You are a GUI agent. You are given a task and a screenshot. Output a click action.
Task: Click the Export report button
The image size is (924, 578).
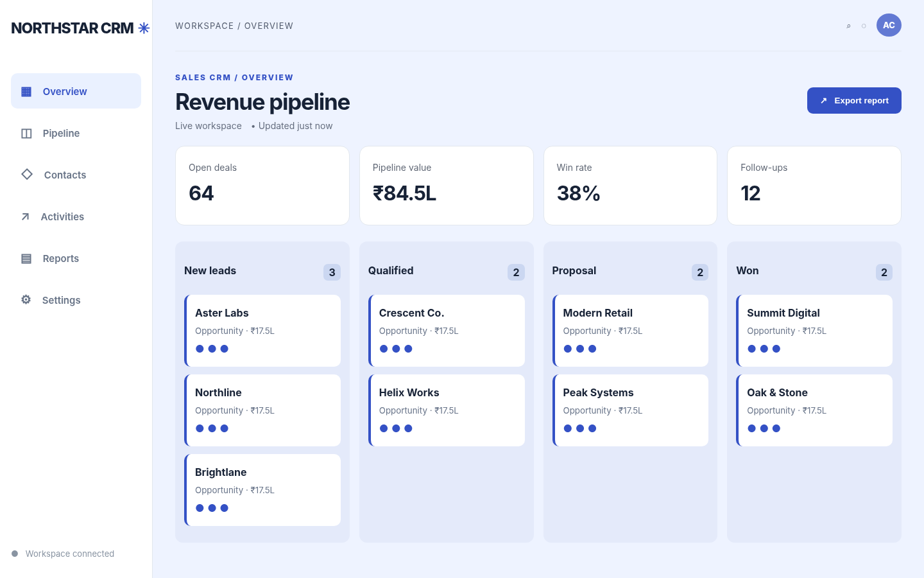point(854,100)
